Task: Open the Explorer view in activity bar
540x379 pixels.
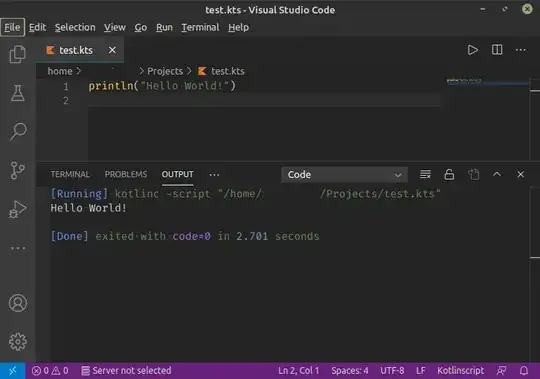Action: pos(18,54)
